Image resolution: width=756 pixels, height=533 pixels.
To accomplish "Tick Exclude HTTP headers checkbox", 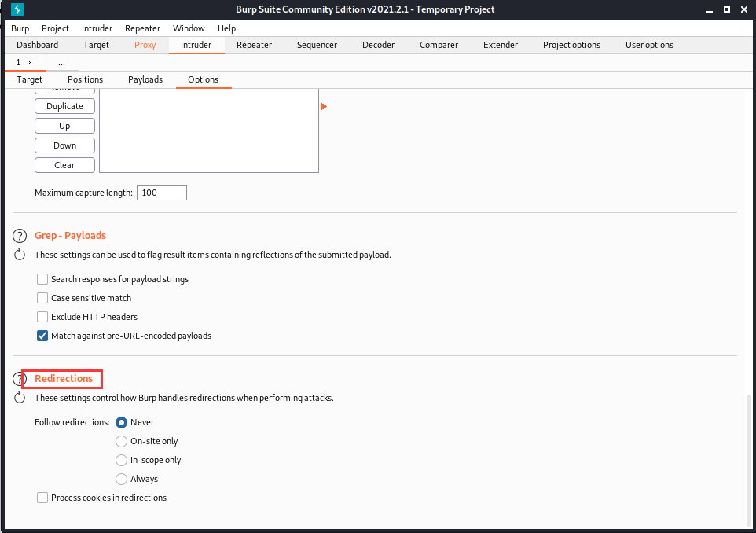I will click(42, 317).
